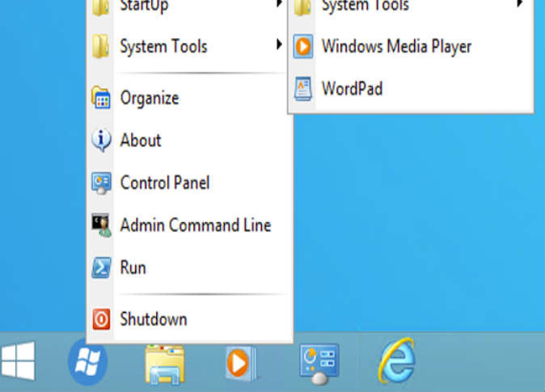Select the System Tools folder in left menu
The height and width of the screenshot is (392, 545).
[163, 47]
